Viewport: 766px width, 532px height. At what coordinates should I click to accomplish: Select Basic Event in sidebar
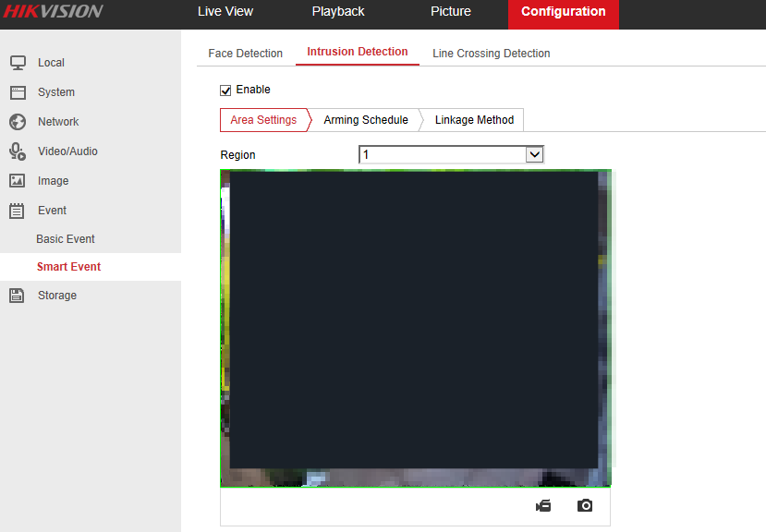(x=66, y=239)
